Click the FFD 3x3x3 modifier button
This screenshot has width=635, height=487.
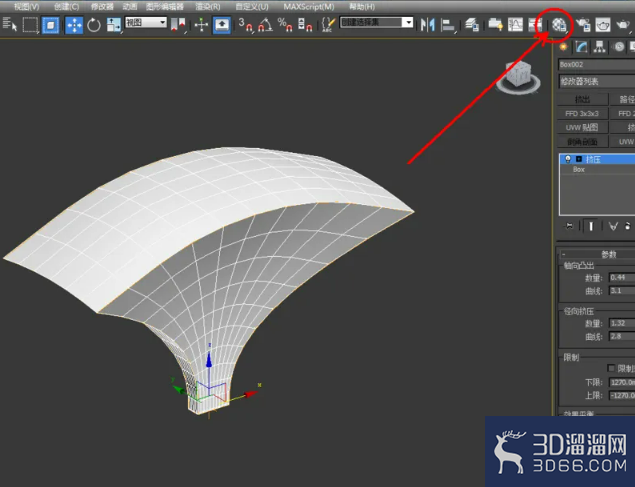coord(582,114)
